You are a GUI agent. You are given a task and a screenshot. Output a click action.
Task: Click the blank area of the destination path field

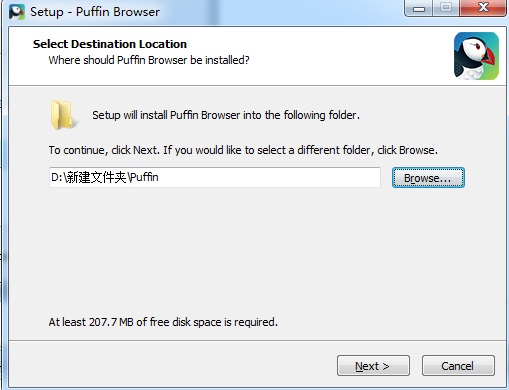pos(269,177)
